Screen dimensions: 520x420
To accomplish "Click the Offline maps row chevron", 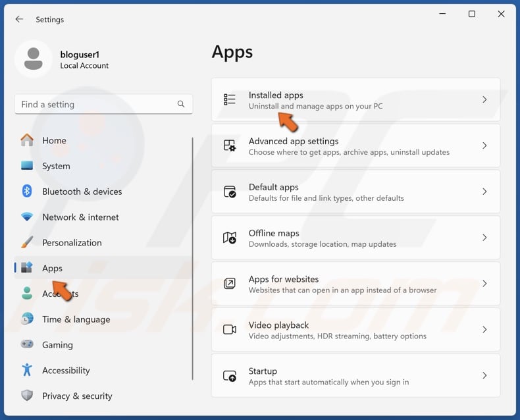I will point(484,238).
